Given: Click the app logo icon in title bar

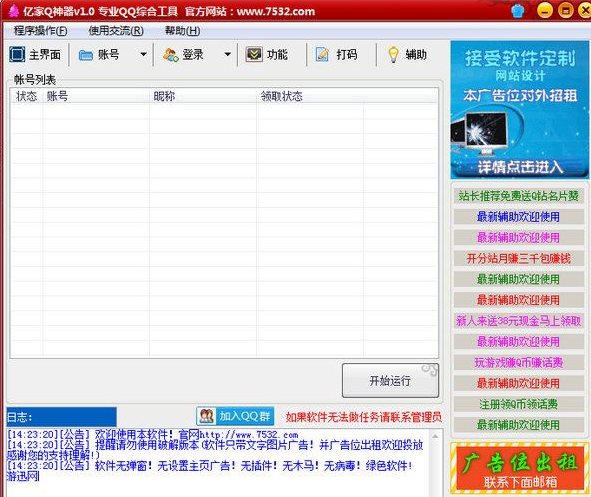Looking at the screenshot, I should 14,11.
